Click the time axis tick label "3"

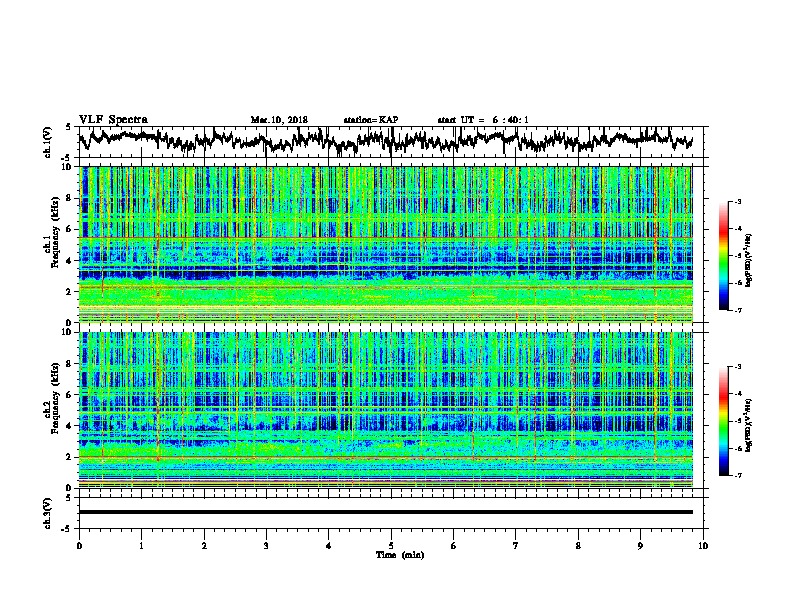point(266,546)
